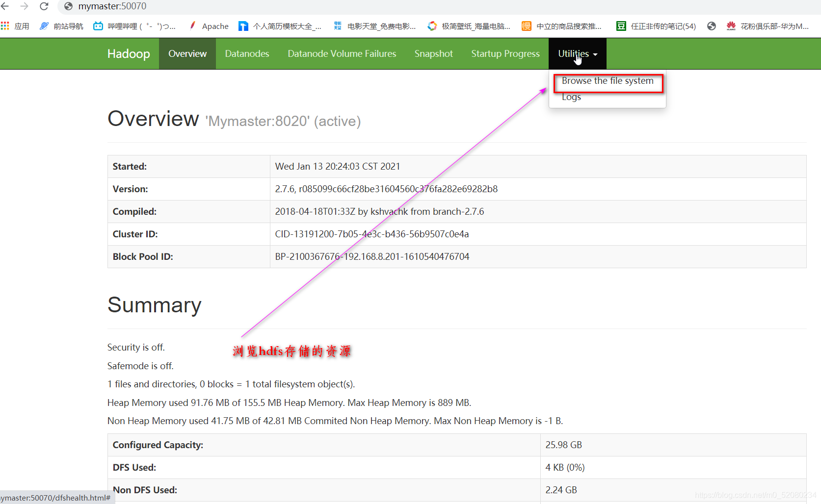The image size is (821, 504).
Task: Click the site info globe icon
Action: 68,6
